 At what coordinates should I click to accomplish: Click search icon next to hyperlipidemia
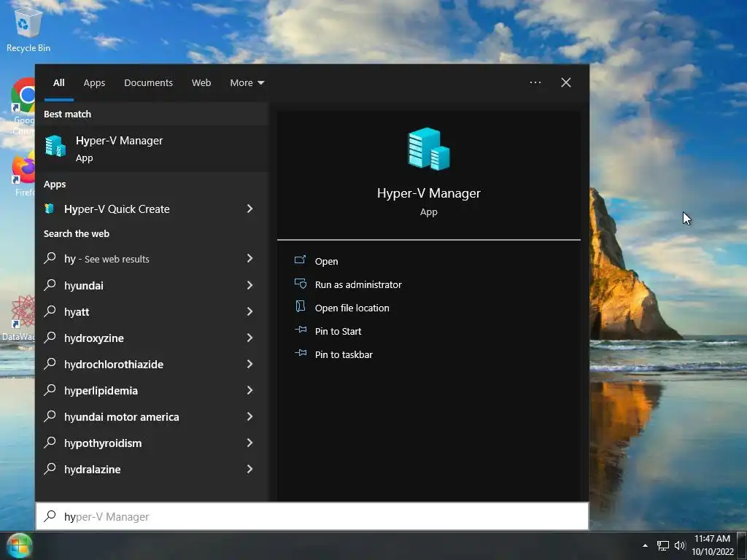point(50,389)
